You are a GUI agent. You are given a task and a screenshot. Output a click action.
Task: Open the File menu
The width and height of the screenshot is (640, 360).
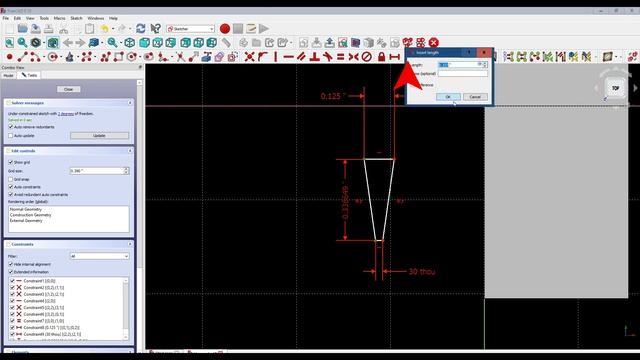(6, 18)
